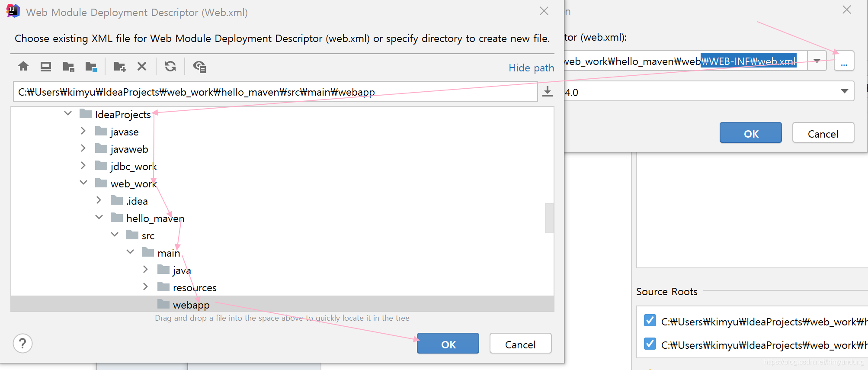The width and height of the screenshot is (868, 370).
Task: Open help with the question mark button
Action: click(22, 344)
